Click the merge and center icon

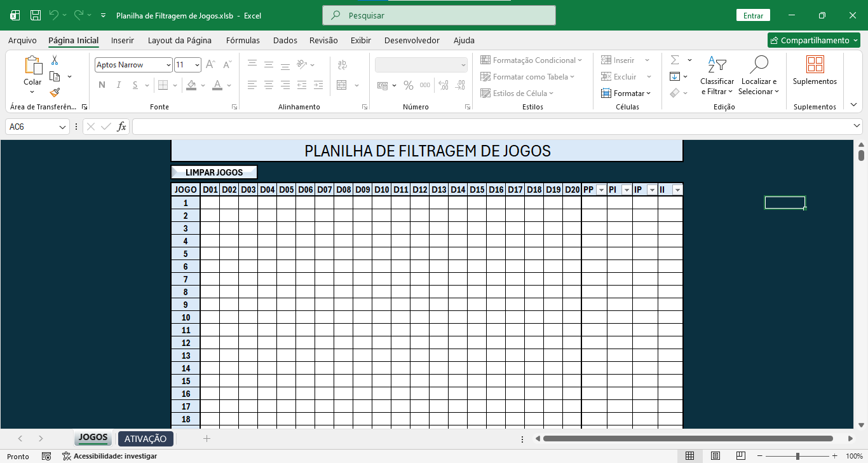(x=342, y=85)
